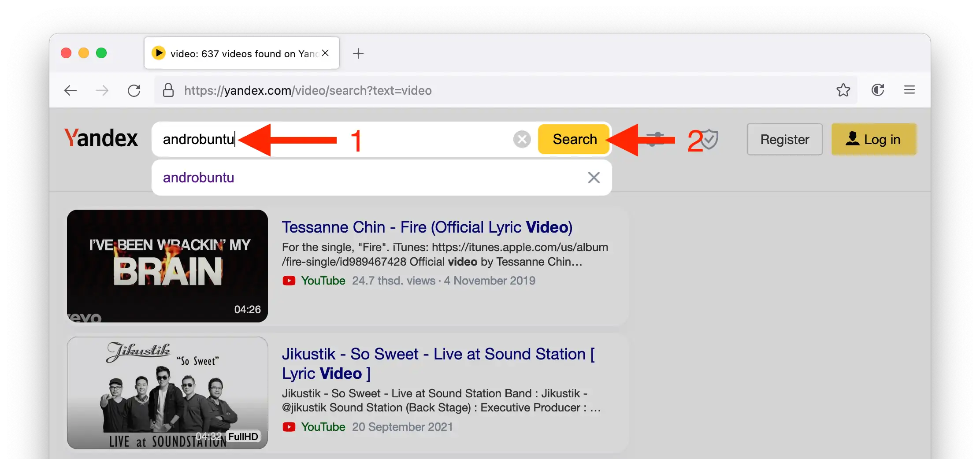
Task: Click the YouTube icon on Jikustik result
Action: pyautogui.click(x=289, y=427)
